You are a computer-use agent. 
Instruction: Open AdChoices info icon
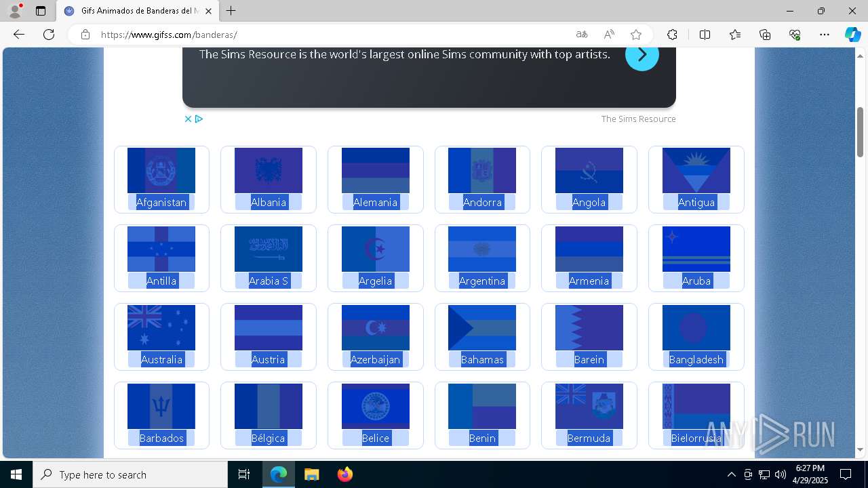(199, 119)
